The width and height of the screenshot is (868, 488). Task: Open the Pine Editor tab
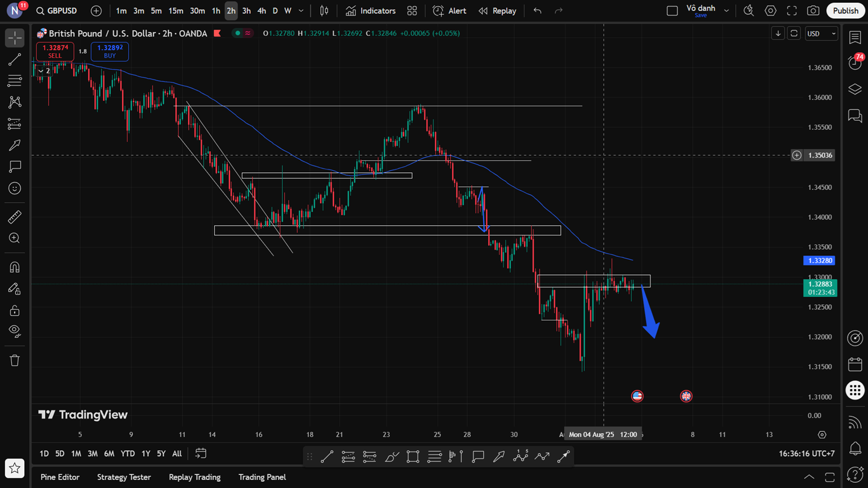60,477
